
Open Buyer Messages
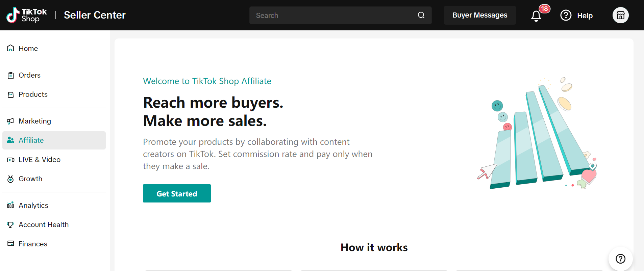point(480,15)
